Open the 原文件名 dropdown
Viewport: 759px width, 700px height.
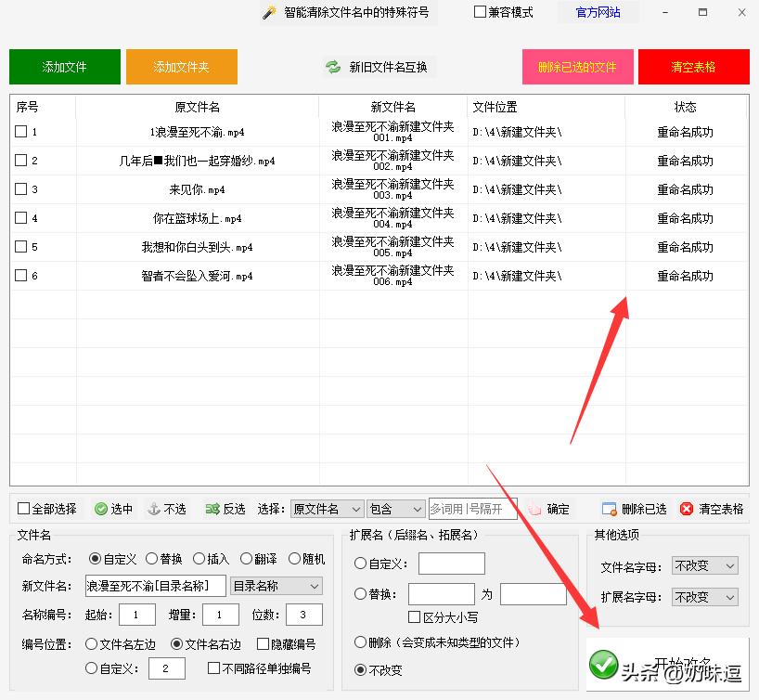click(x=324, y=508)
